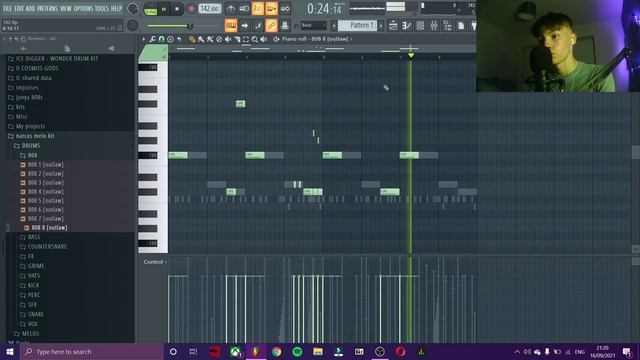Open the TOOLS menu
The width and height of the screenshot is (640, 360).
[x=102, y=8]
